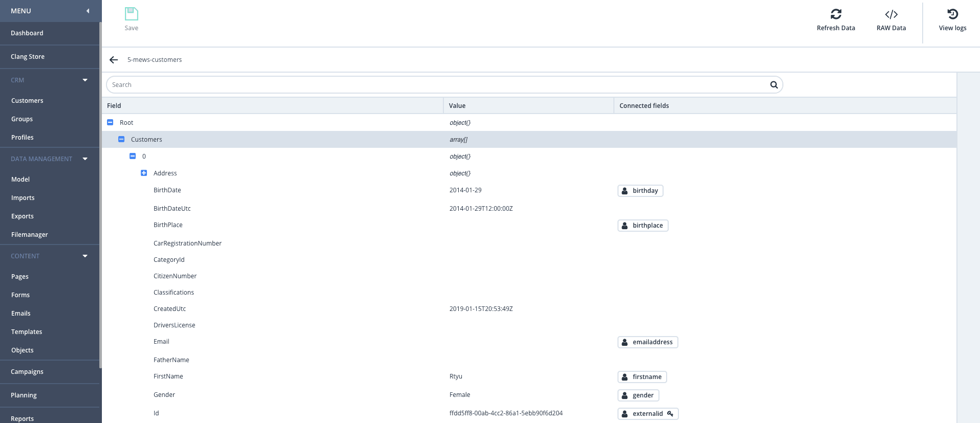Viewport: 980px width, 423px height.
Task: Expand the Address object node
Action: pos(144,173)
